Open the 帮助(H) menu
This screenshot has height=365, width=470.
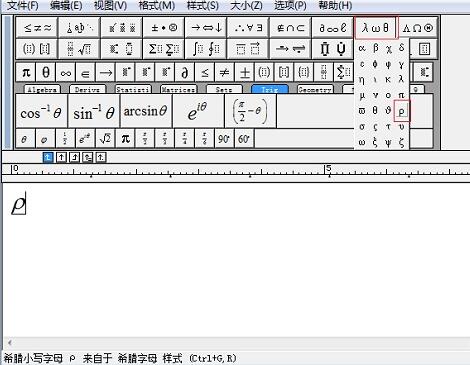tap(335, 5)
